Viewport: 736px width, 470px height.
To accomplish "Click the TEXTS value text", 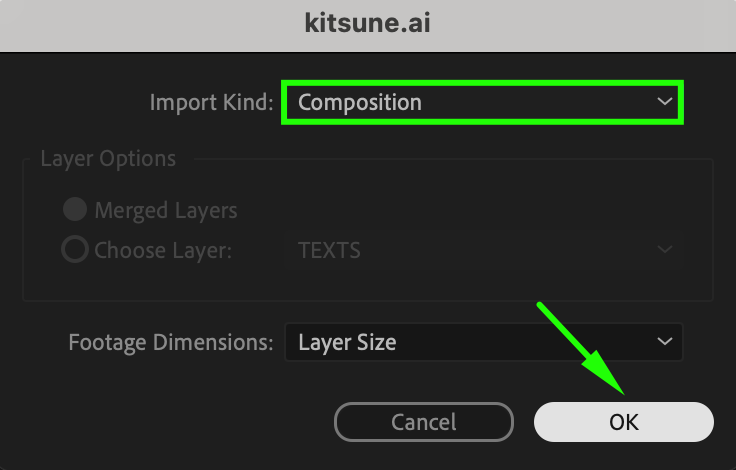I will [329, 250].
